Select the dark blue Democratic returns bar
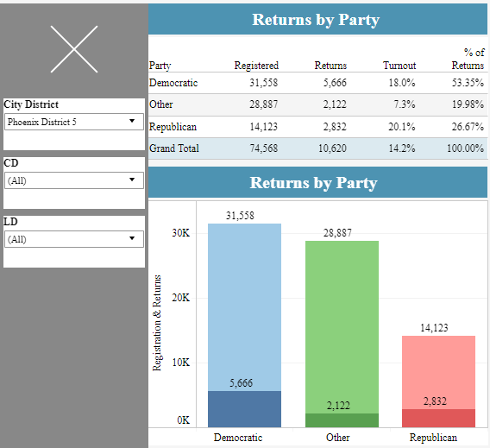The width and height of the screenshot is (490, 448). tap(244, 409)
